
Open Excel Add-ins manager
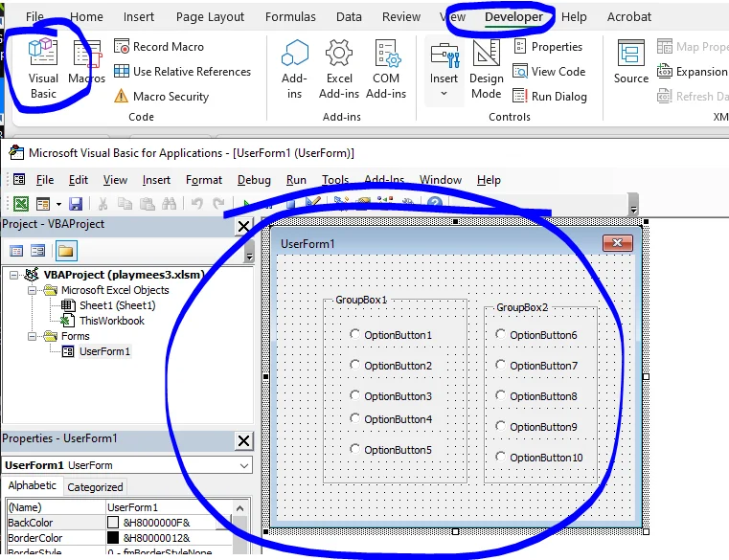coord(339,69)
